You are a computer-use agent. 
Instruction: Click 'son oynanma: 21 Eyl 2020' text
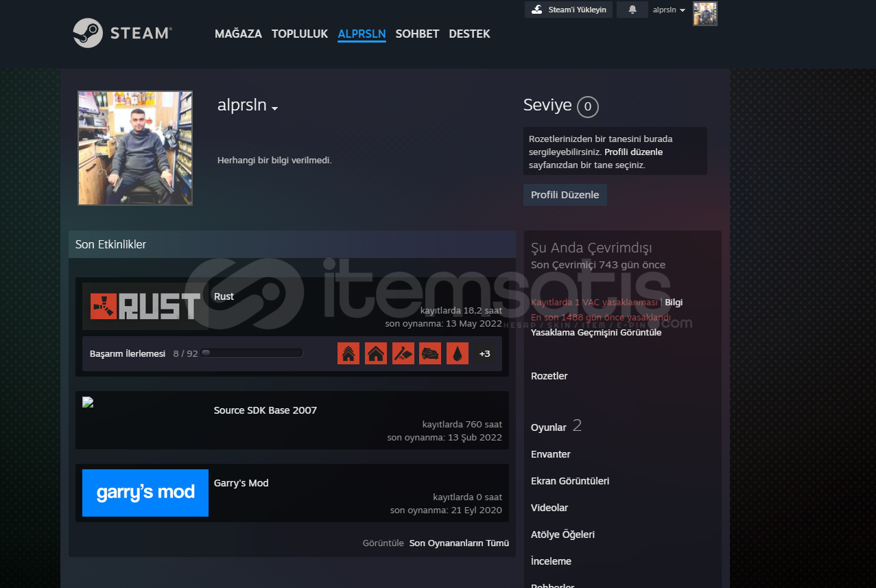[446, 510]
